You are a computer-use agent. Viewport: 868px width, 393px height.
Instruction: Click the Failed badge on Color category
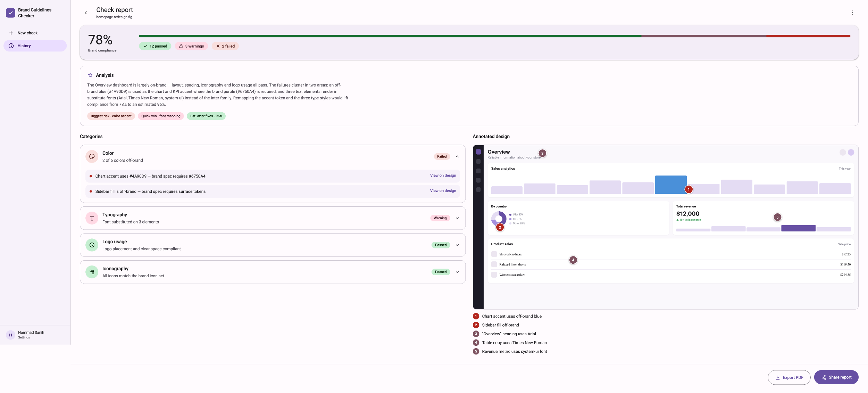[x=442, y=157]
